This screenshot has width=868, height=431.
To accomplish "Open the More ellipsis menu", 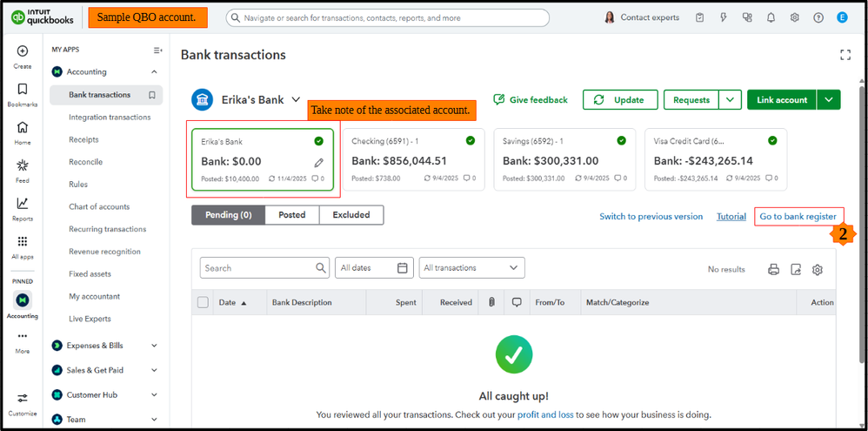I will pyautogui.click(x=22, y=336).
